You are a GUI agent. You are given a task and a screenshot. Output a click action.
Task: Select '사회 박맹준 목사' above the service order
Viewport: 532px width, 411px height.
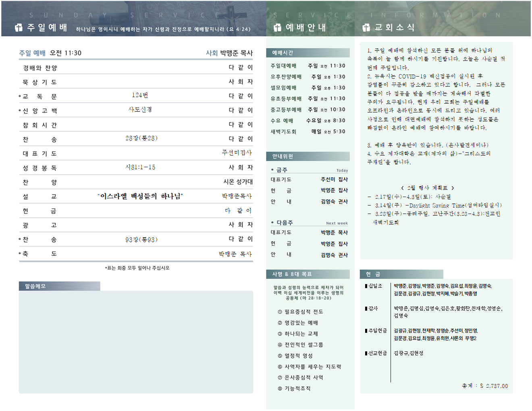[229, 53]
